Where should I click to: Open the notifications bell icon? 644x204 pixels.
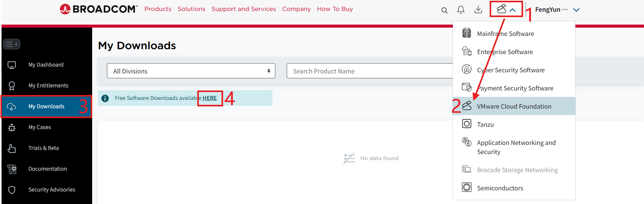coord(461,10)
